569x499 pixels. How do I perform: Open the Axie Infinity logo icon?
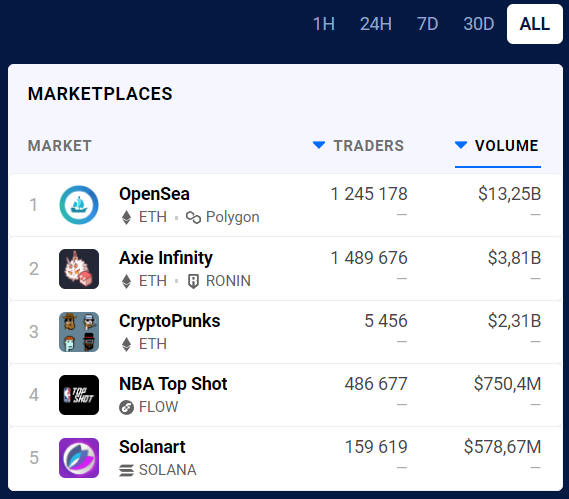tap(79, 269)
